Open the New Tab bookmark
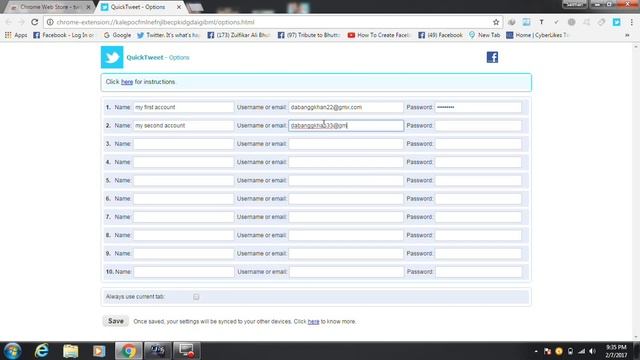 (x=484, y=35)
